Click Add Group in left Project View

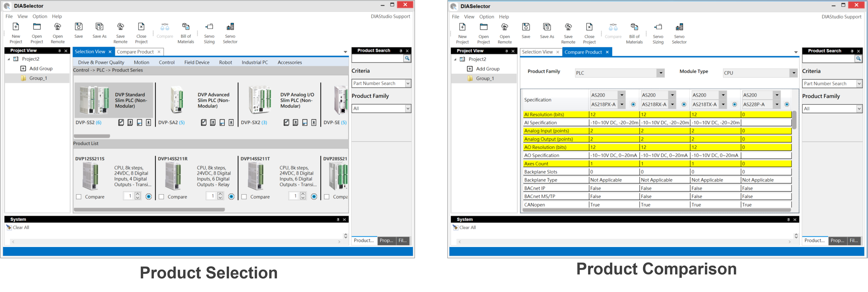41,68
